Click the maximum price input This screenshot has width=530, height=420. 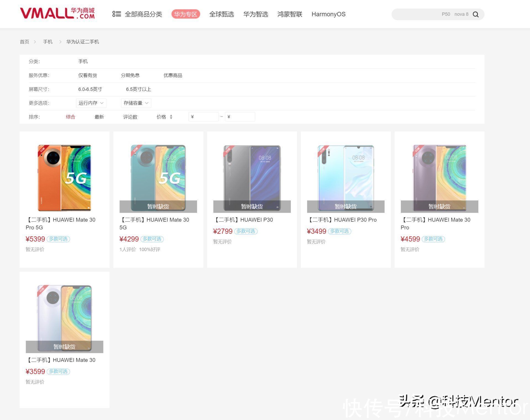point(240,117)
